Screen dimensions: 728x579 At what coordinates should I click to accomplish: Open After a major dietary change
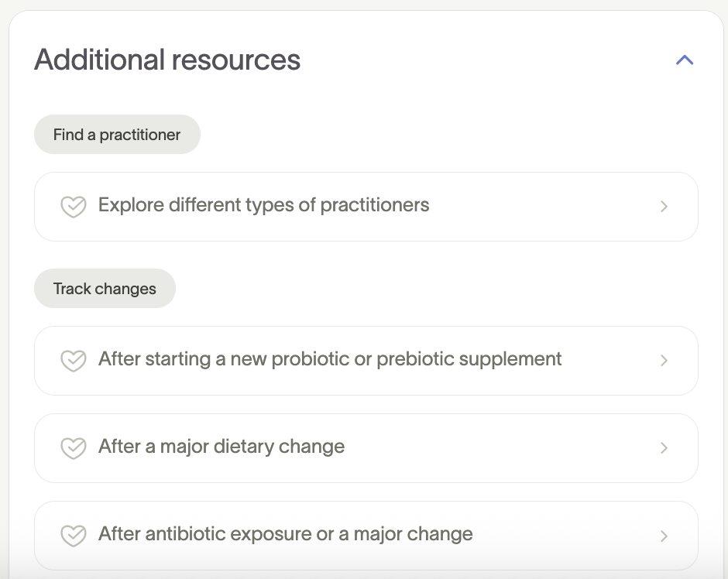tap(221, 447)
